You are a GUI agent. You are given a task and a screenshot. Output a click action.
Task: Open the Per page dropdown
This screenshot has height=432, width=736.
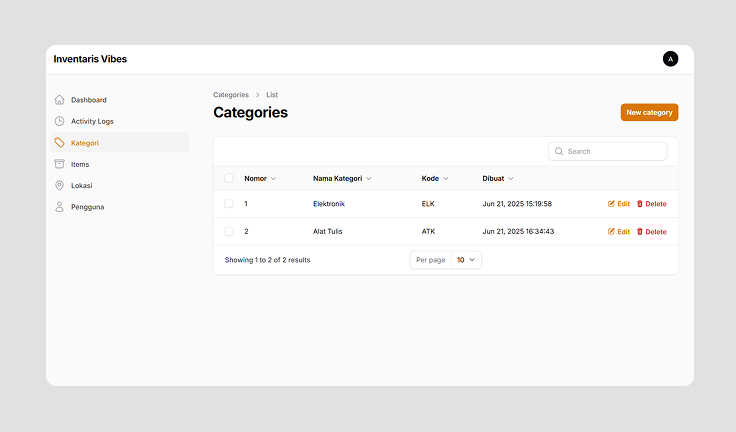pyautogui.click(x=467, y=260)
